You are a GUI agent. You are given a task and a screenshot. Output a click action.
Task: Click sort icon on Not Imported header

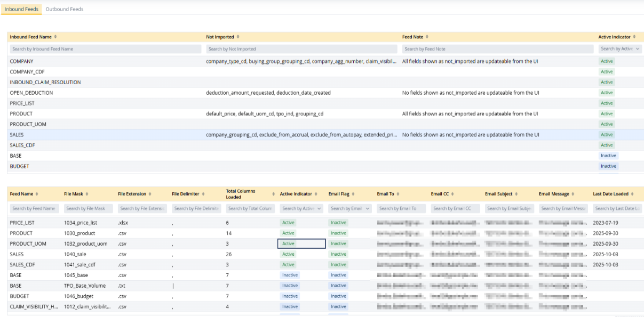[238, 37]
